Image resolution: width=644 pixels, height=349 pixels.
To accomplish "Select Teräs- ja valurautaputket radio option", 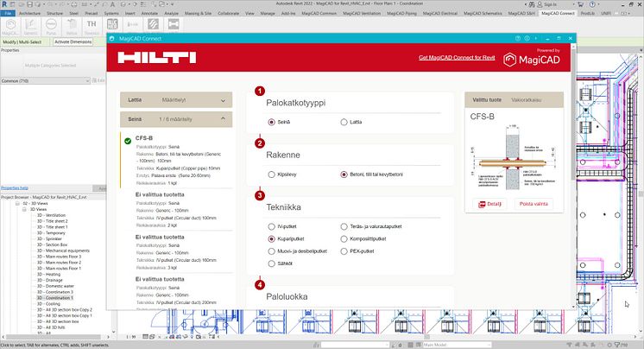I will point(344,226).
